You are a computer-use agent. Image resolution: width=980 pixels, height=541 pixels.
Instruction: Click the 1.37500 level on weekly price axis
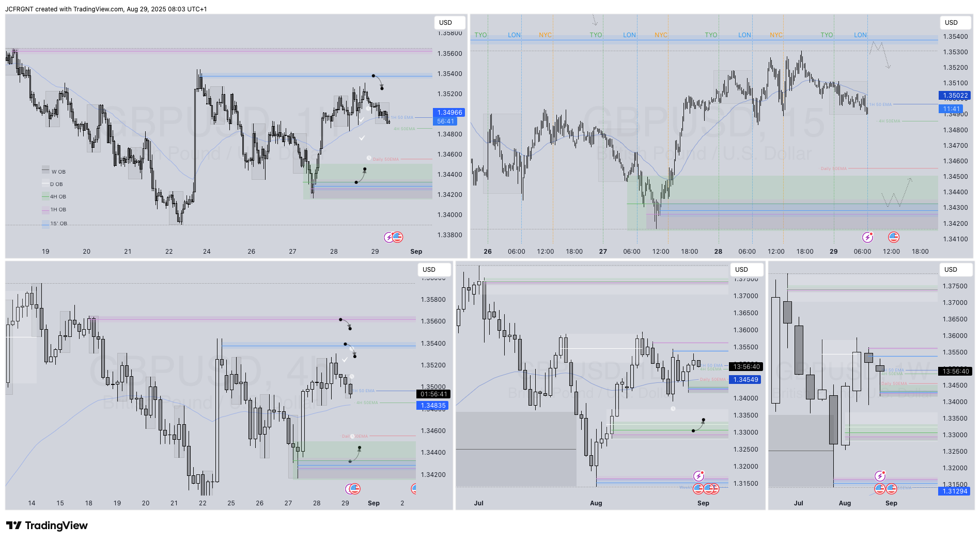(x=955, y=286)
